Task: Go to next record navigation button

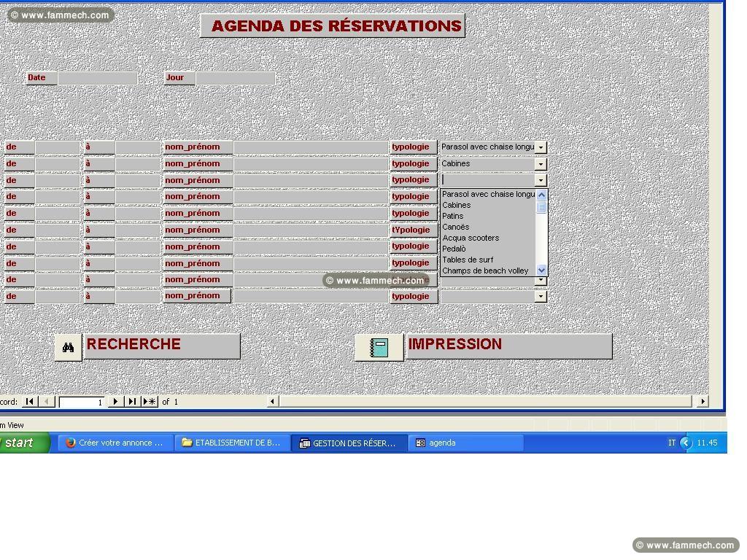Action: click(115, 402)
